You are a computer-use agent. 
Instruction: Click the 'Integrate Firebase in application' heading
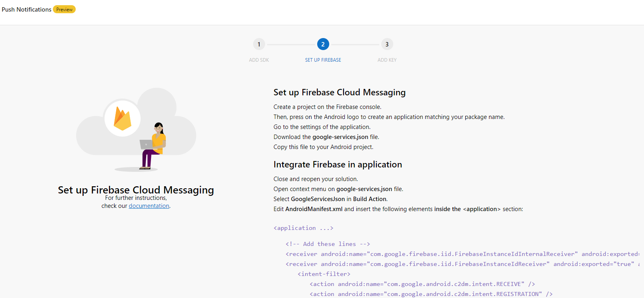pos(338,164)
